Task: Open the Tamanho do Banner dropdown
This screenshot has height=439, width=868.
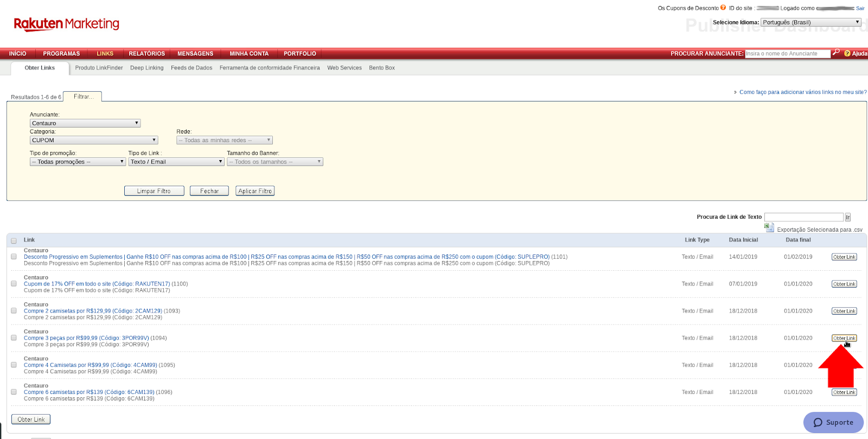Action: pos(275,162)
